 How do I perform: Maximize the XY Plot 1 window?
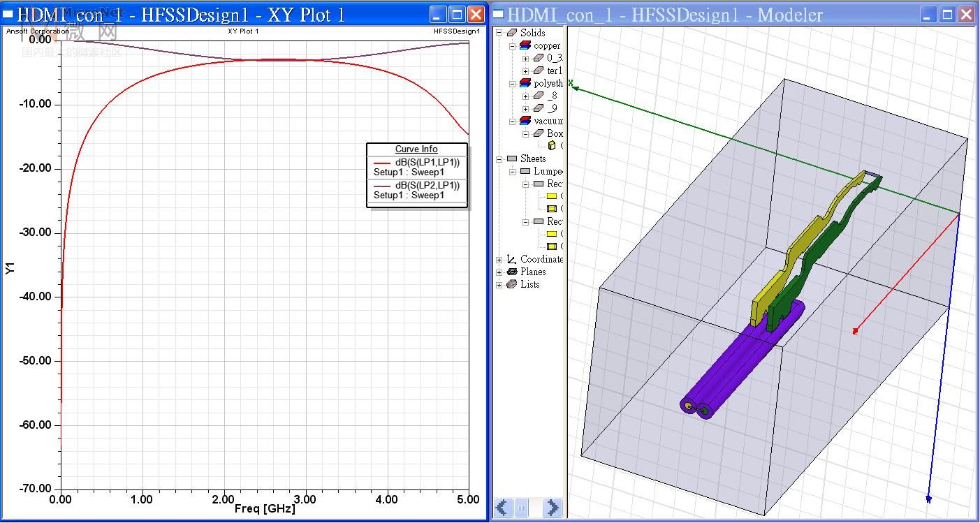click(457, 14)
